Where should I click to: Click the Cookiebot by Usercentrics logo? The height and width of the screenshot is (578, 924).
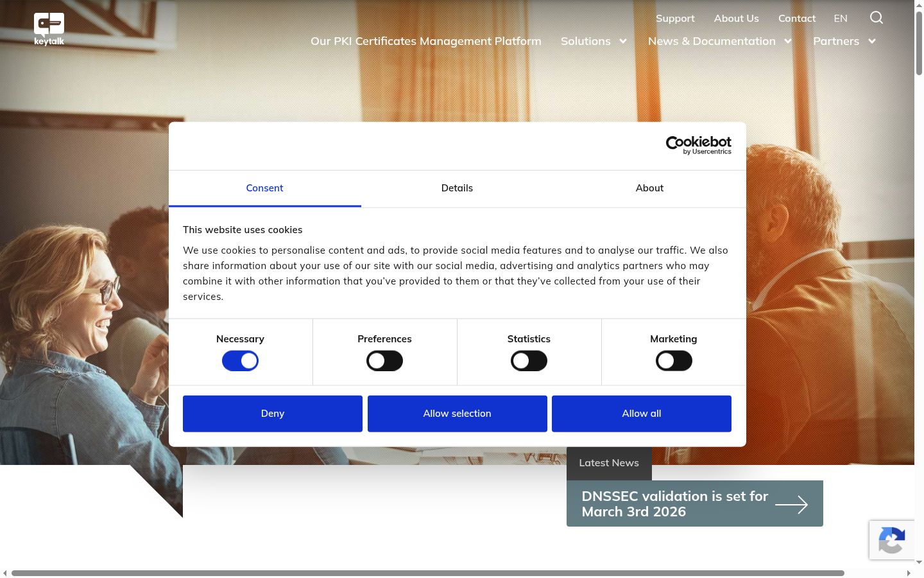698,145
